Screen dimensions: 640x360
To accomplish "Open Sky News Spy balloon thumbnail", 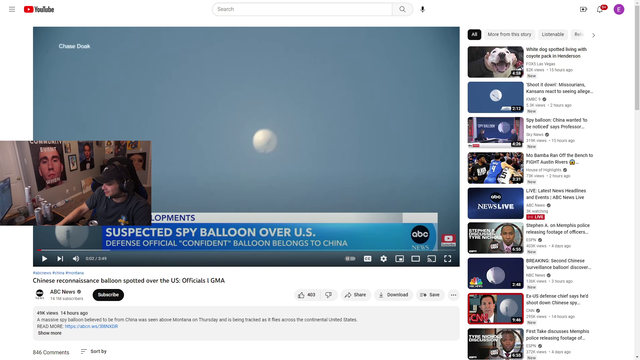I will [496, 132].
